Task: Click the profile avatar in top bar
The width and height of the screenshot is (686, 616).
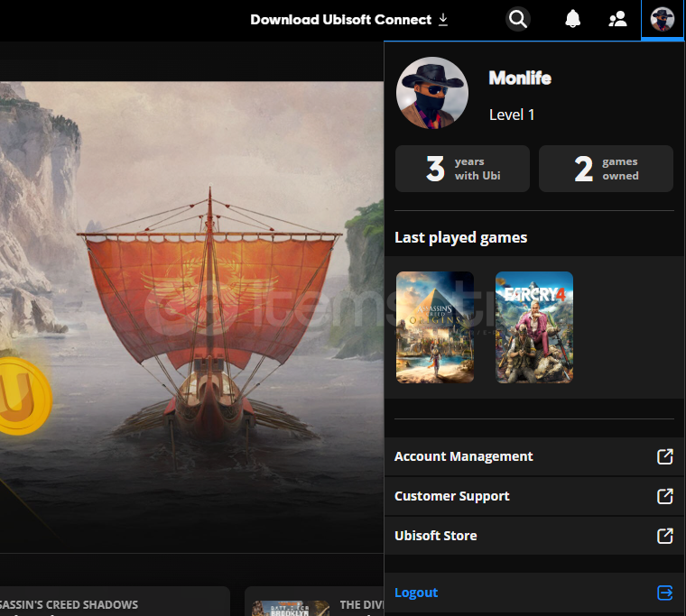Action: [x=662, y=19]
